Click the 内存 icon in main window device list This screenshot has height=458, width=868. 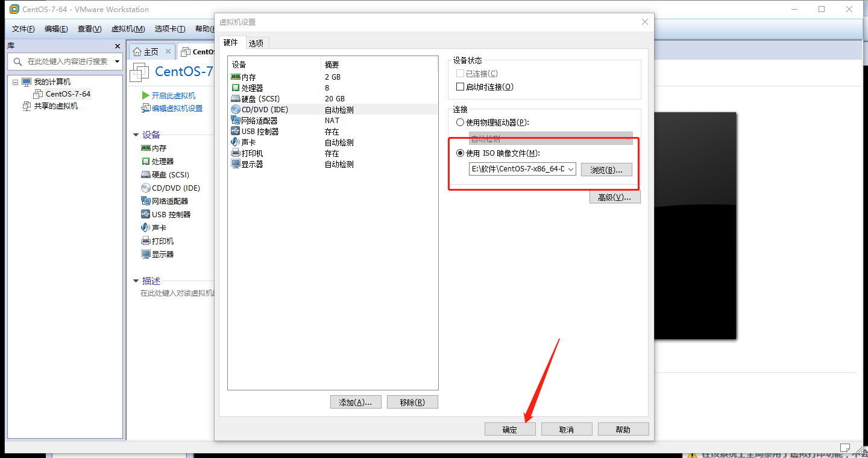[145, 148]
